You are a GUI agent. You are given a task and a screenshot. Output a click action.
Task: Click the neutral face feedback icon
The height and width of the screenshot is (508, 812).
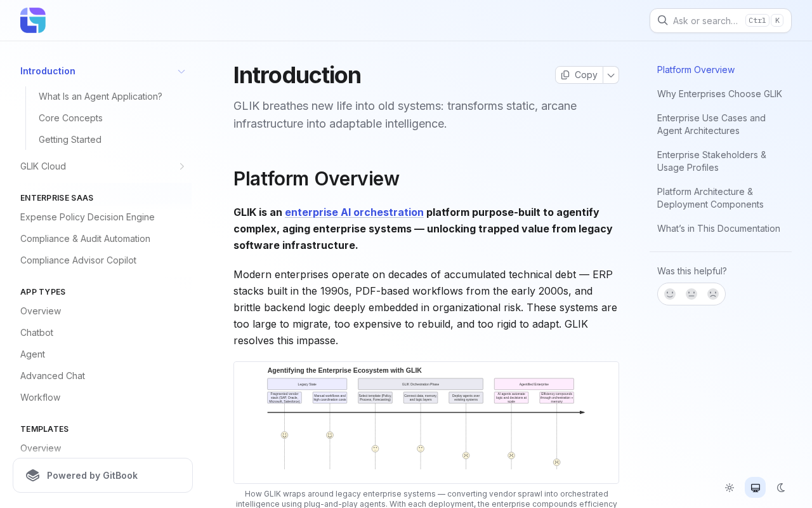(691, 294)
